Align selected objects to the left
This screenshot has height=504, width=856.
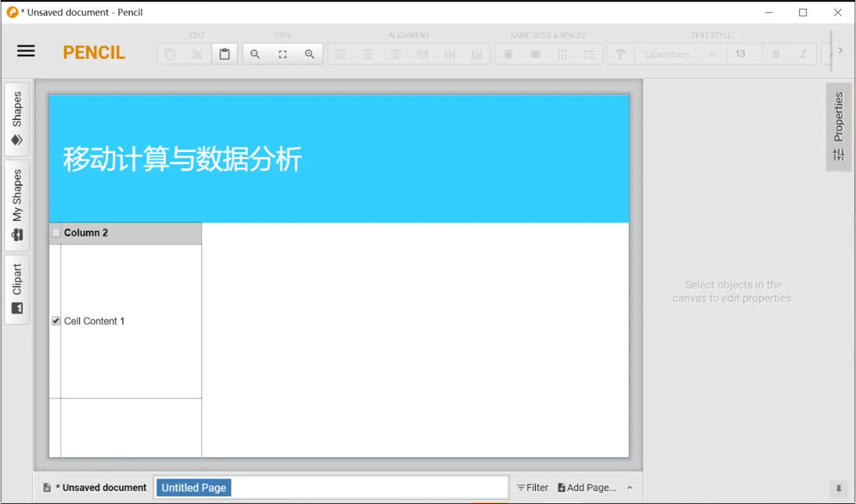coord(341,54)
